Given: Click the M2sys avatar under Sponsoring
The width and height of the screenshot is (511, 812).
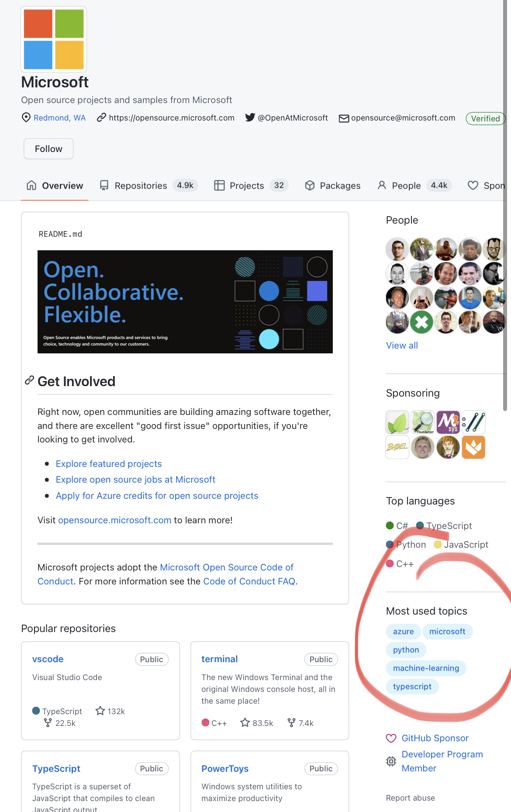Looking at the screenshot, I should (448, 422).
